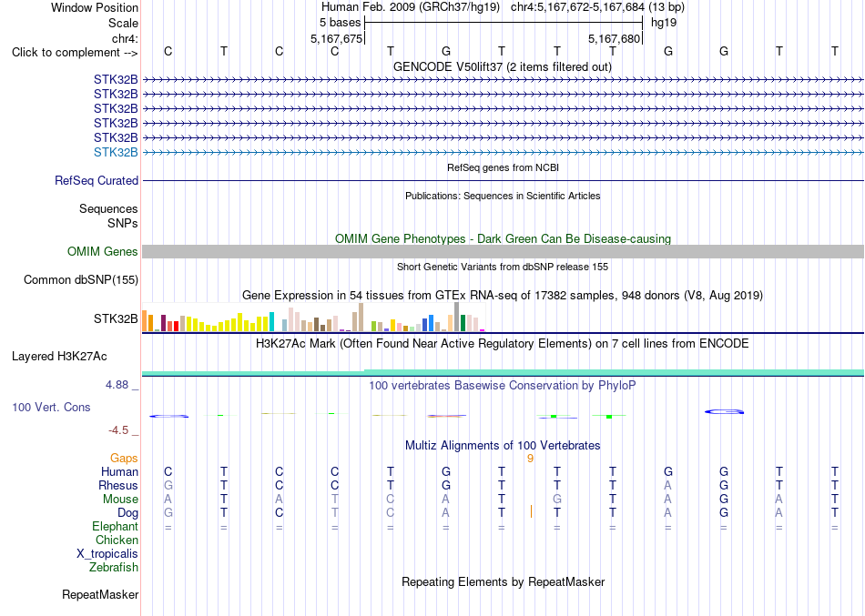Image resolution: width=865 pixels, height=616 pixels.
Task: Click the STK32B label beside GTEx bar chart
Action: [116, 318]
